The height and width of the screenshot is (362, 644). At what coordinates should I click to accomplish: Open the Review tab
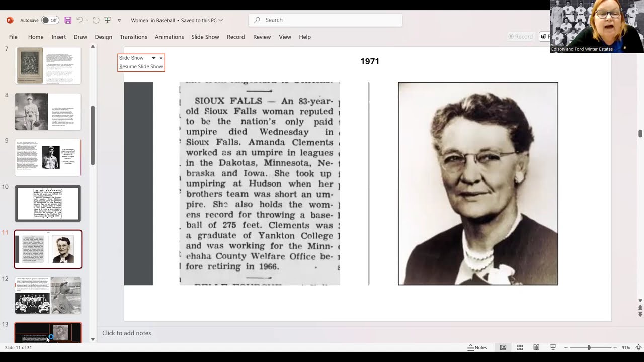click(x=262, y=37)
